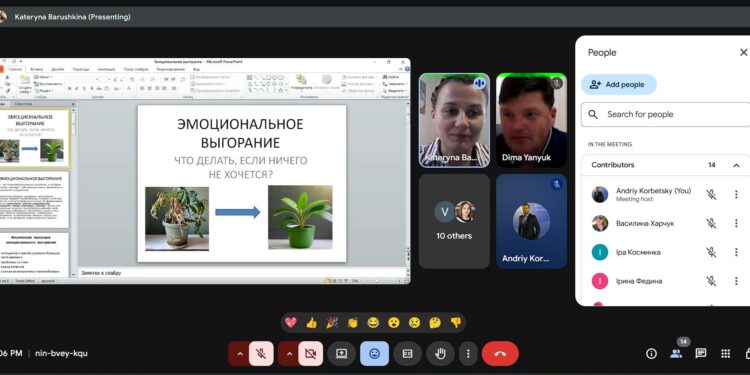
Task: Click the search magnifier icon in People panel
Action: point(593,114)
